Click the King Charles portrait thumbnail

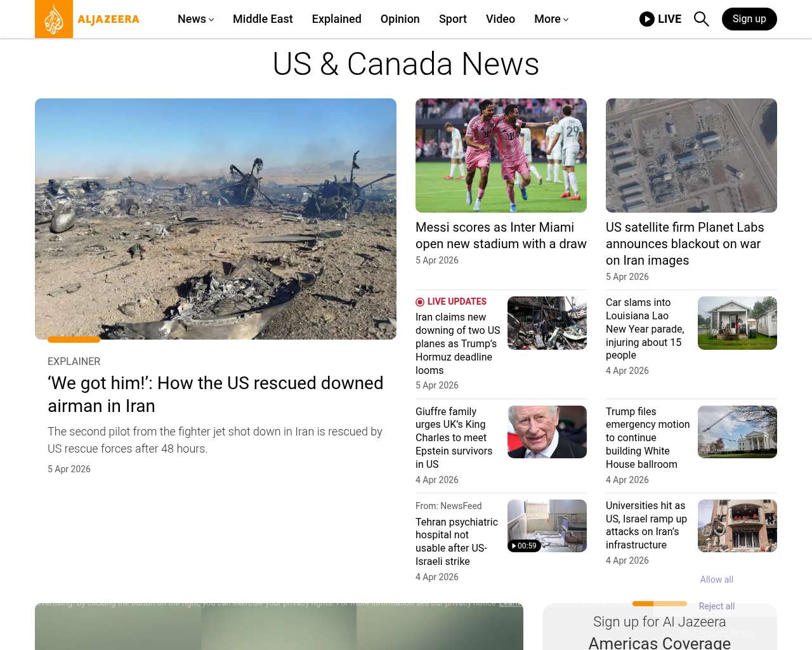(x=547, y=432)
